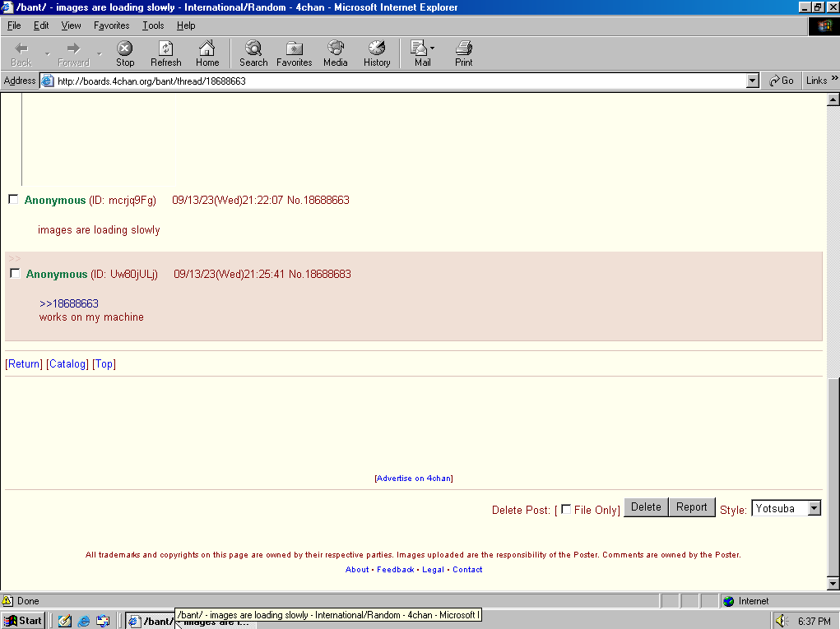Image resolution: width=840 pixels, height=629 pixels.
Task: Click the Stop toolbar icon
Action: (125, 49)
